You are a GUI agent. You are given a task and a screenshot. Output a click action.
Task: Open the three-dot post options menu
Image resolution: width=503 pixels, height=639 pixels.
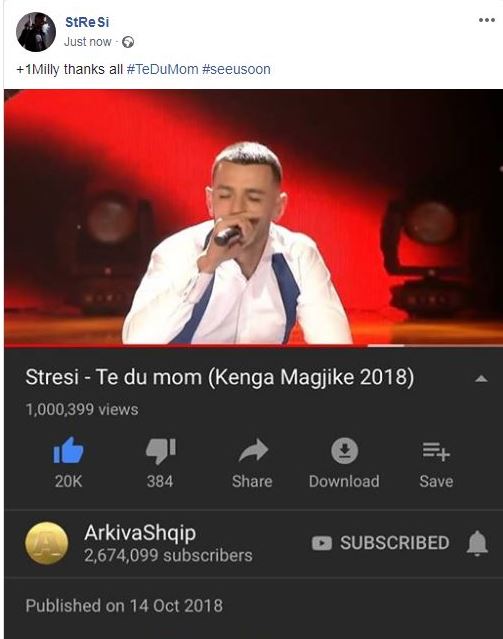(x=487, y=20)
